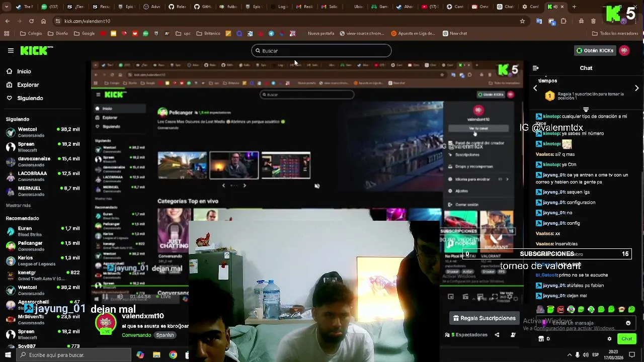This screenshot has height=362, width=644.
Task: Open the emoji picker in chat input
Action: coord(628,323)
